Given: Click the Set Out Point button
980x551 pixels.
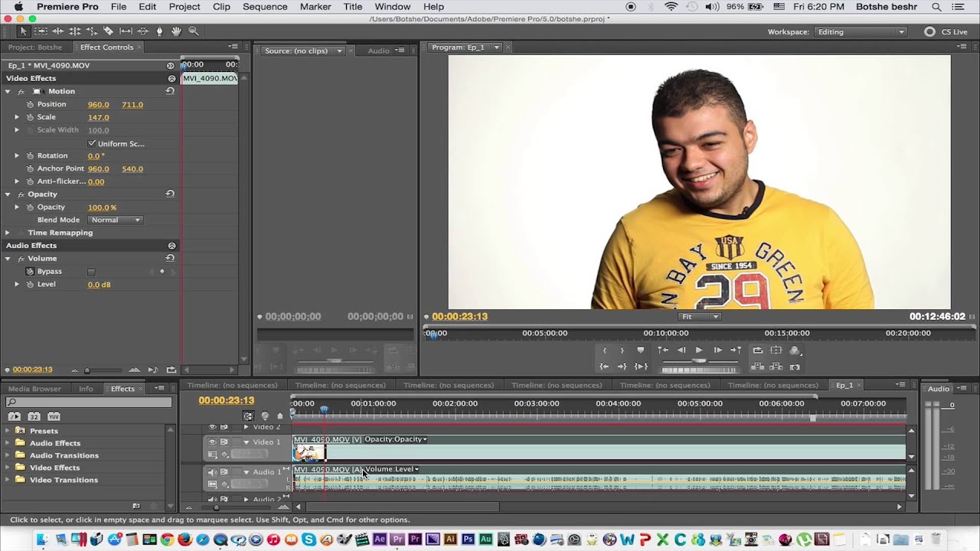Looking at the screenshot, I should 622,350.
